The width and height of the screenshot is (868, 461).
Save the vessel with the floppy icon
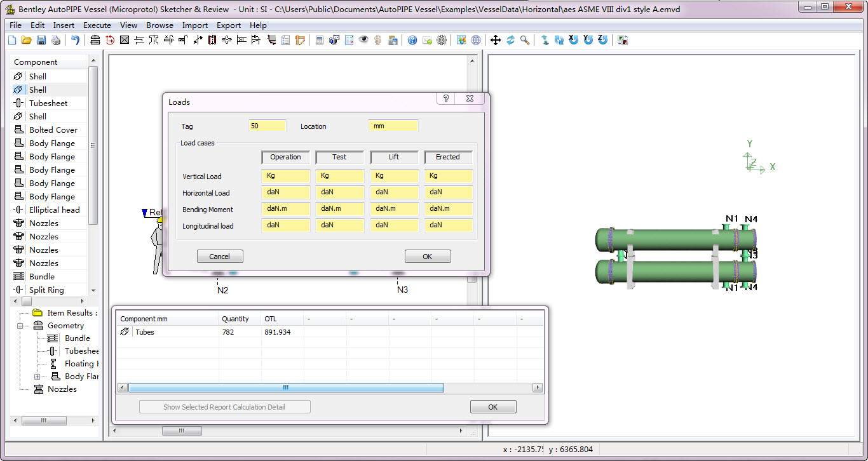pos(41,40)
